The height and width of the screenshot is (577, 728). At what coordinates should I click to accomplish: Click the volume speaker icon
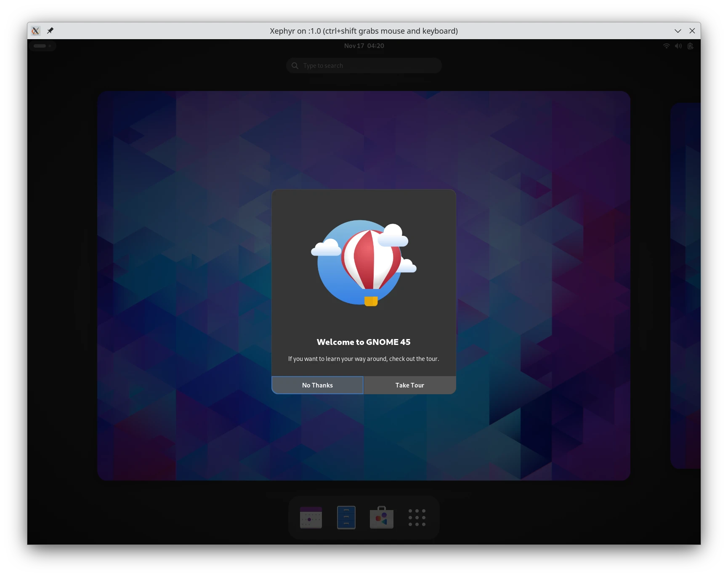pyautogui.click(x=678, y=46)
